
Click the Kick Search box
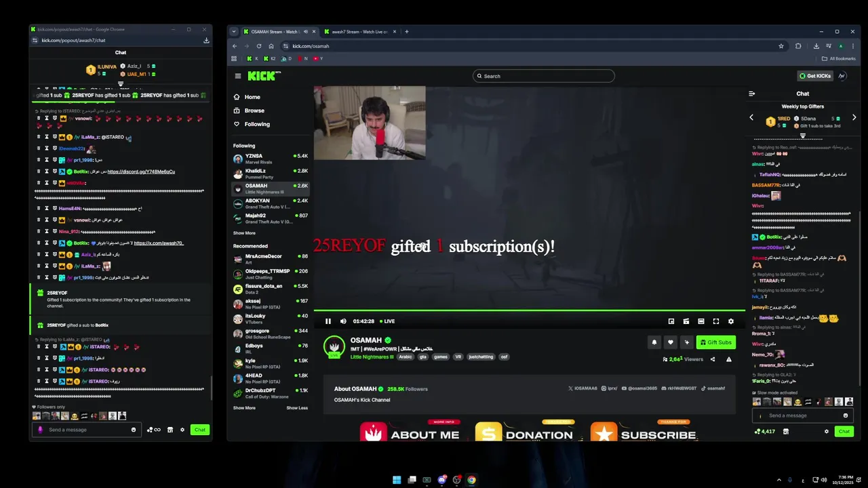[x=544, y=76]
